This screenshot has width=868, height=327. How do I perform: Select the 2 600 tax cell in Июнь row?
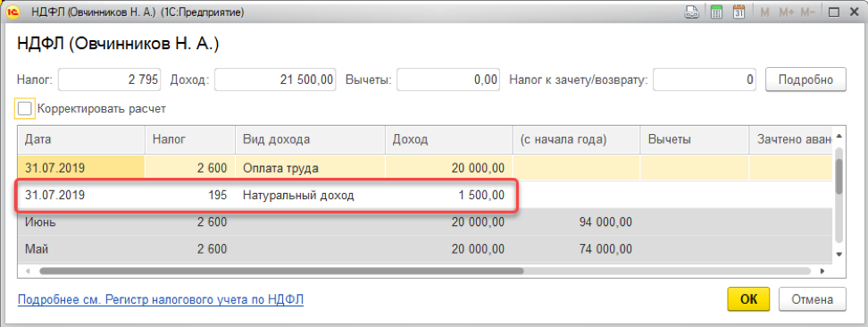tap(190, 222)
